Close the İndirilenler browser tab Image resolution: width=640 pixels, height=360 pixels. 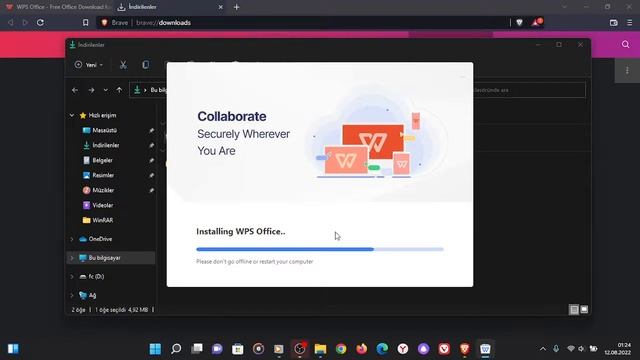click(220, 7)
